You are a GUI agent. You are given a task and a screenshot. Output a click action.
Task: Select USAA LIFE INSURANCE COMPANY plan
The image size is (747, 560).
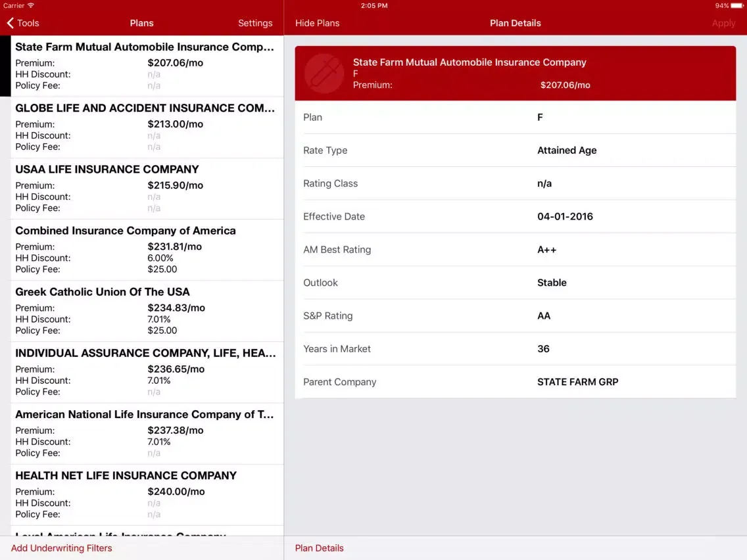pos(147,189)
